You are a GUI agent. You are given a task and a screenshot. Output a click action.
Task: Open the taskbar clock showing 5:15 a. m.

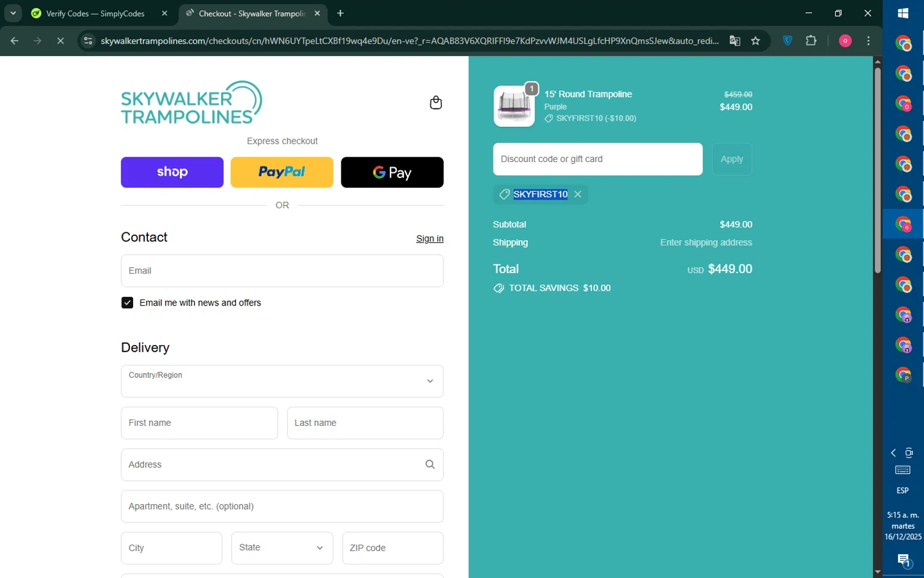903,526
